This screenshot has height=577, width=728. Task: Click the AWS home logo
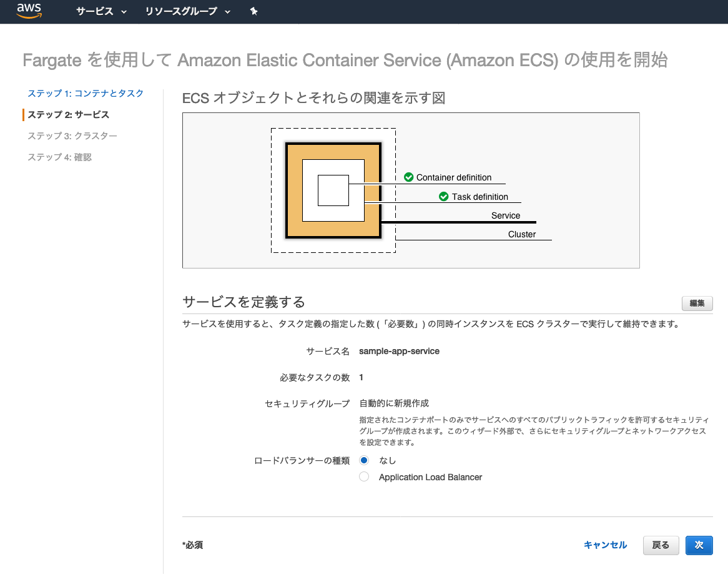click(x=29, y=11)
